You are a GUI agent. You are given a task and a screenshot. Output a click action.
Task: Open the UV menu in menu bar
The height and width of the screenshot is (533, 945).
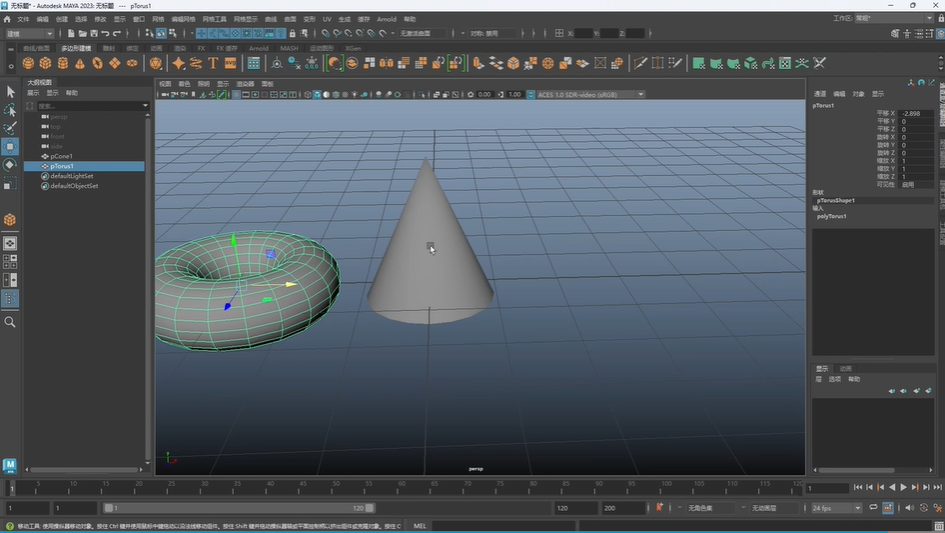tap(327, 19)
